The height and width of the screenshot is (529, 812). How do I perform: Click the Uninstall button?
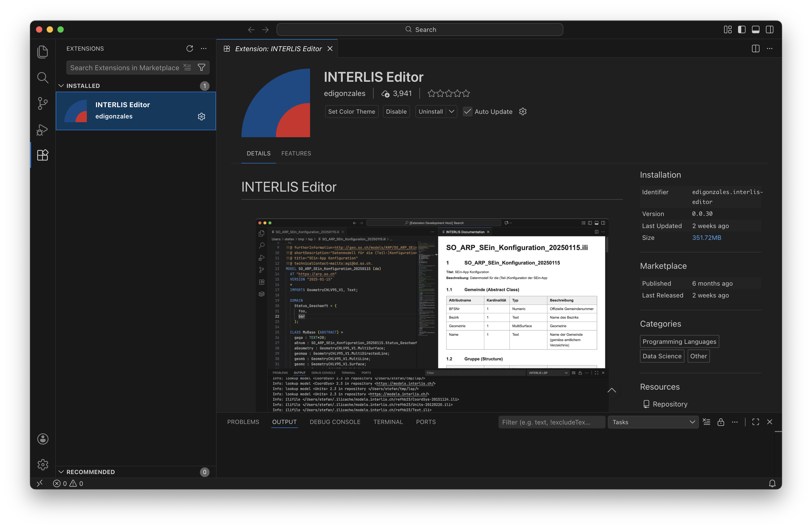coord(431,111)
